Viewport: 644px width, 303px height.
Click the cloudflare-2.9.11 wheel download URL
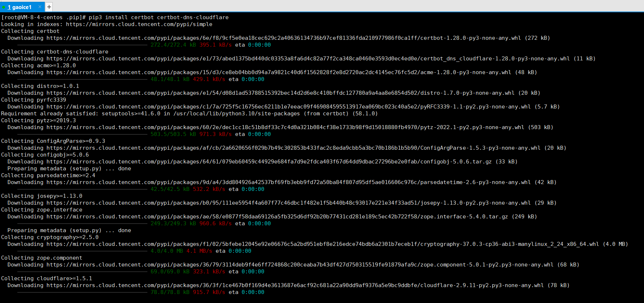(x=295, y=285)
